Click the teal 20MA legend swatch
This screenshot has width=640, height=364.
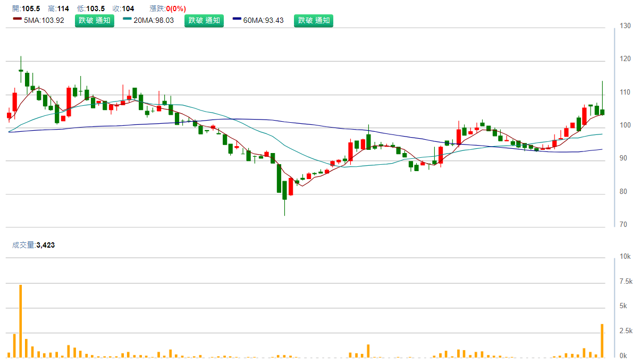(127, 20)
